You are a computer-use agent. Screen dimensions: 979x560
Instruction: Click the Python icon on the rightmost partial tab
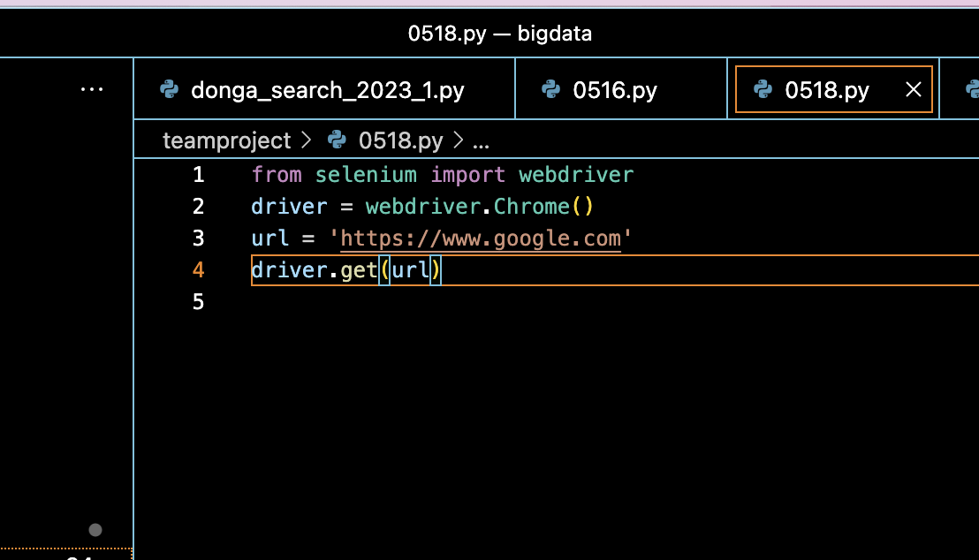[973, 89]
